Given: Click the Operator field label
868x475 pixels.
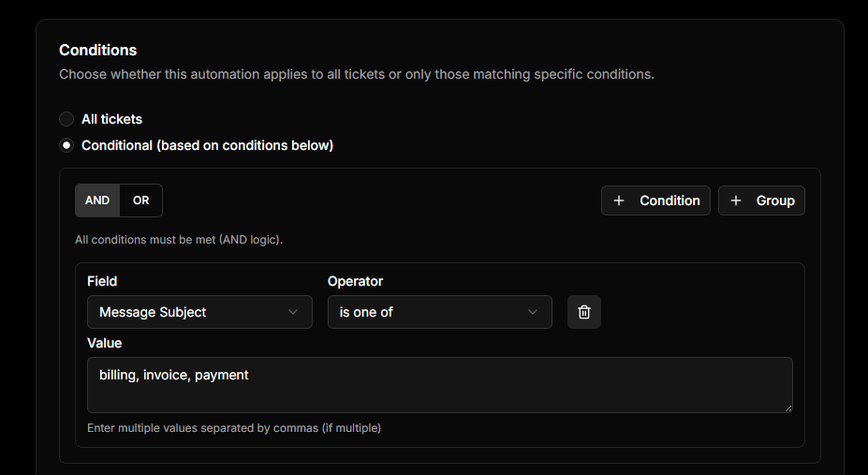Looking at the screenshot, I should (355, 281).
